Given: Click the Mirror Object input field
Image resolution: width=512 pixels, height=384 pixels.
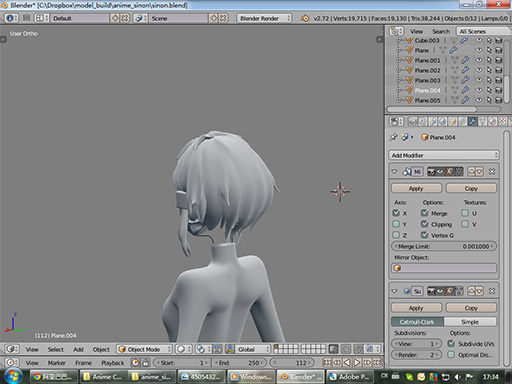Looking at the screenshot, I should (x=444, y=268).
